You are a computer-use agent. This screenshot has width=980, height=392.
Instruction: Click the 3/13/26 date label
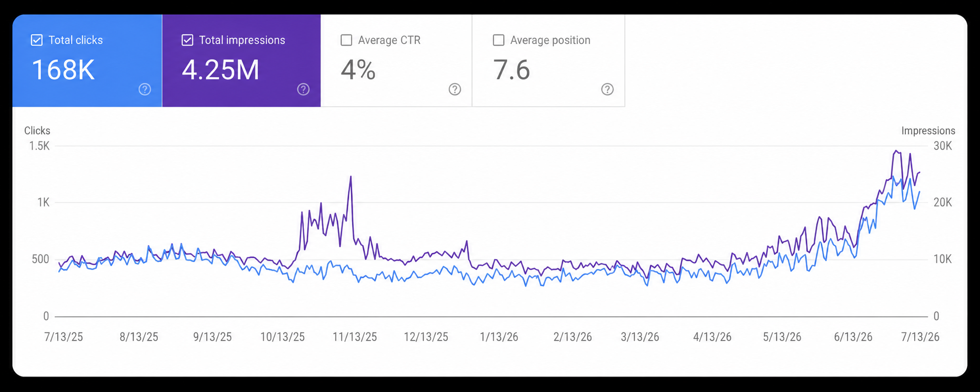[640, 337]
